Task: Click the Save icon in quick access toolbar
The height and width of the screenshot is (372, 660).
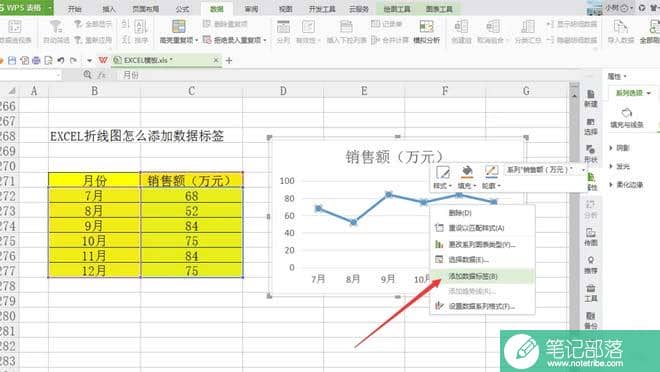Action: (12, 61)
